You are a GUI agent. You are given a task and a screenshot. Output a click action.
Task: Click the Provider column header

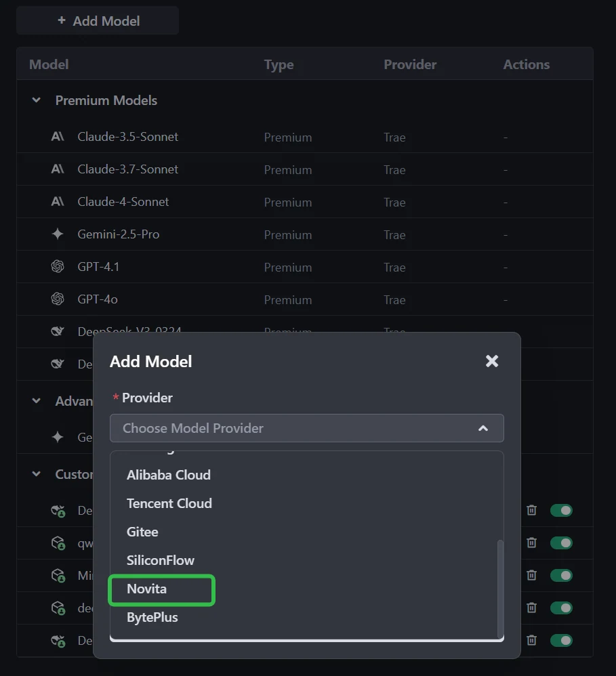pos(410,64)
